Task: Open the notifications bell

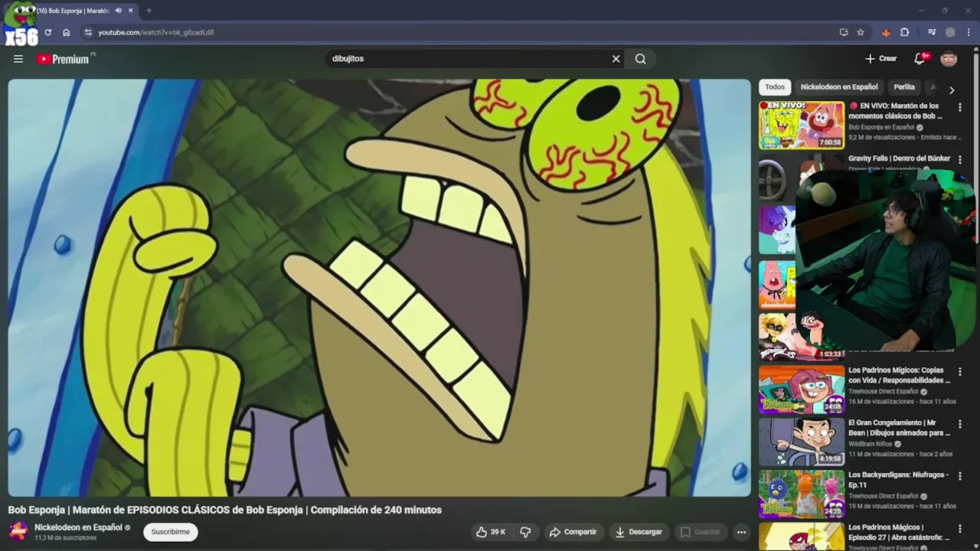Action: coord(920,59)
